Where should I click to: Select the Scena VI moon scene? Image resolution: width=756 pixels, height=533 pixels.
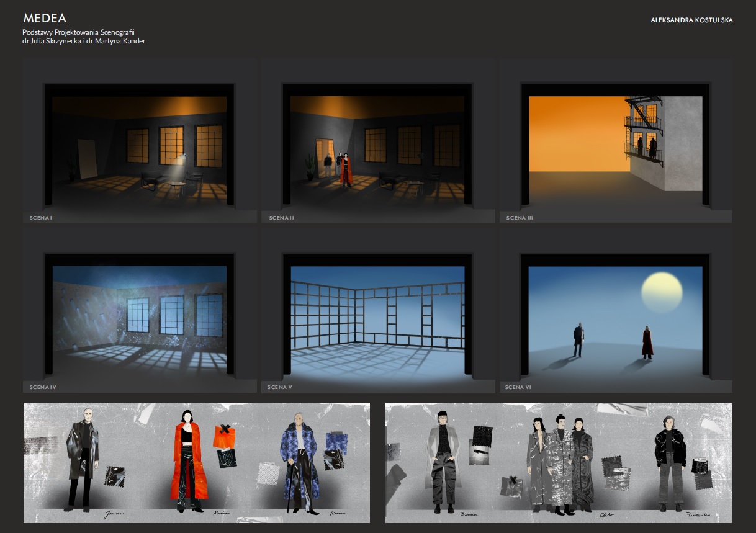pos(615,315)
